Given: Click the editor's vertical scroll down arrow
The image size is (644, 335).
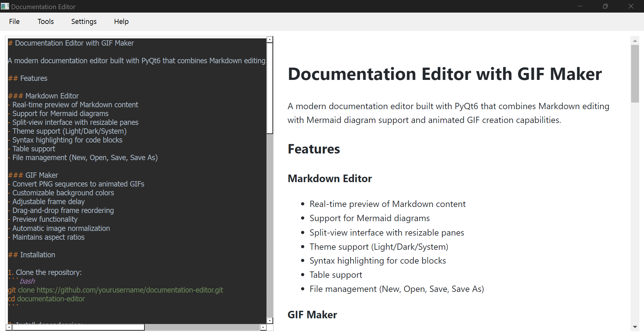Looking at the screenshot, I should [270, 321].
